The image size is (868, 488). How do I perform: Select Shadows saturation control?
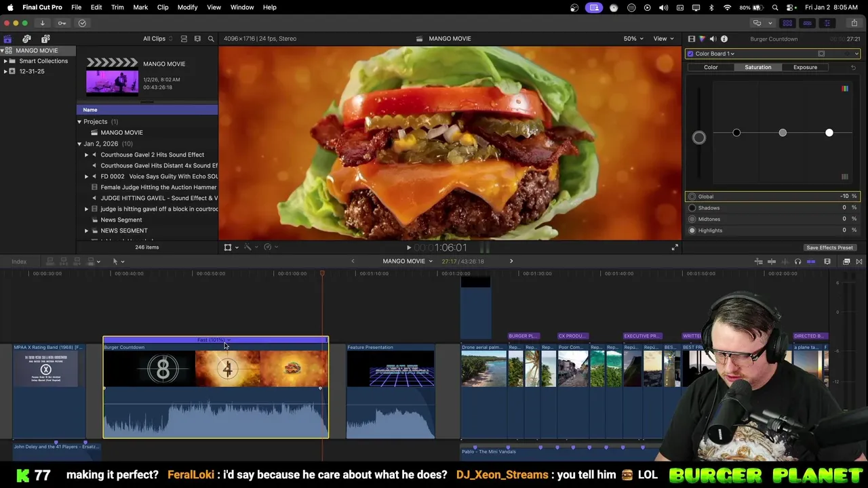pos(692,208)
